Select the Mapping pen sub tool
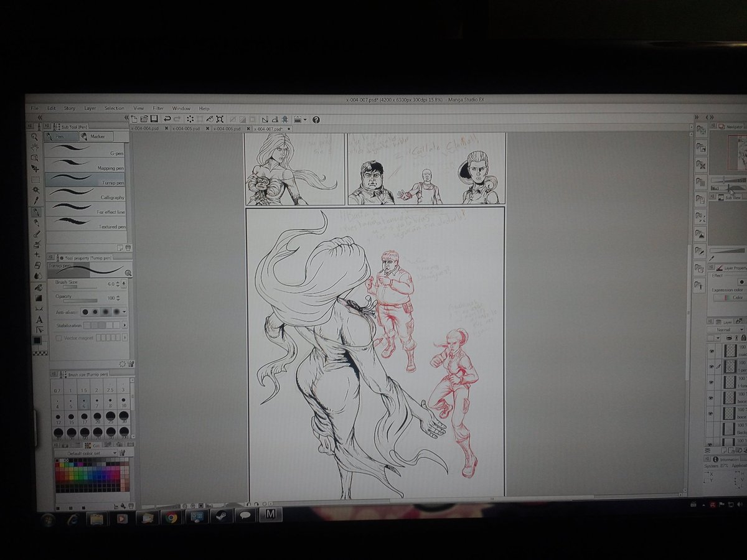 (x=86, y=166)
